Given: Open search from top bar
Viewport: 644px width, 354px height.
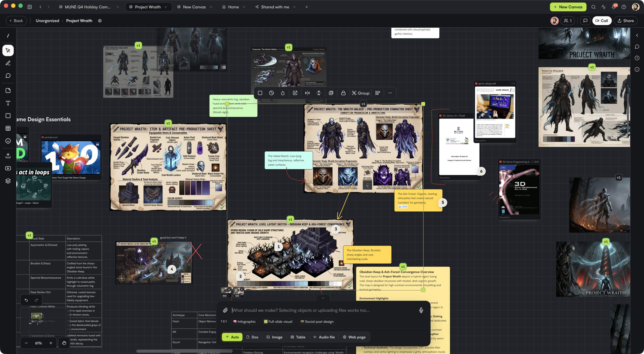Looking at the screenshot, I should click(x=593, y=7).
